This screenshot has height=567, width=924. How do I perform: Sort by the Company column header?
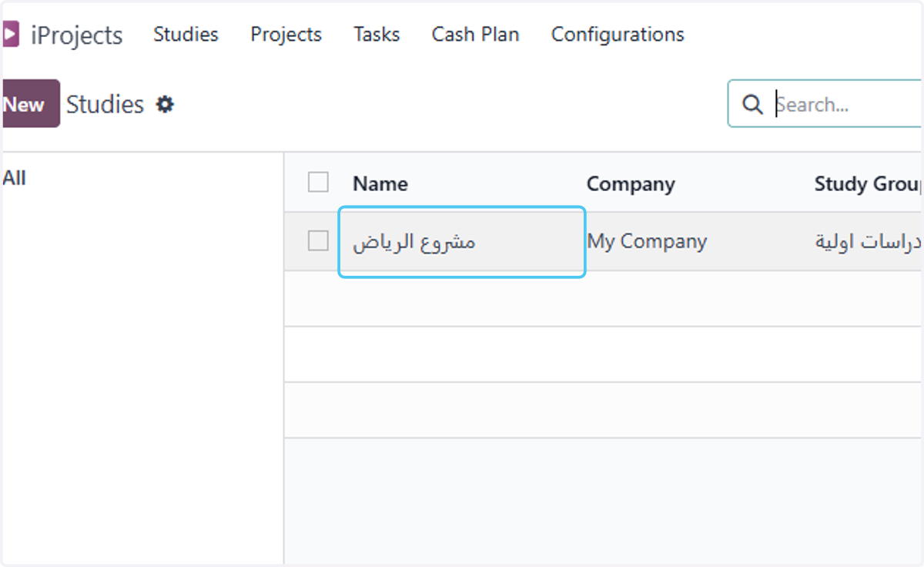coord(631,183)
